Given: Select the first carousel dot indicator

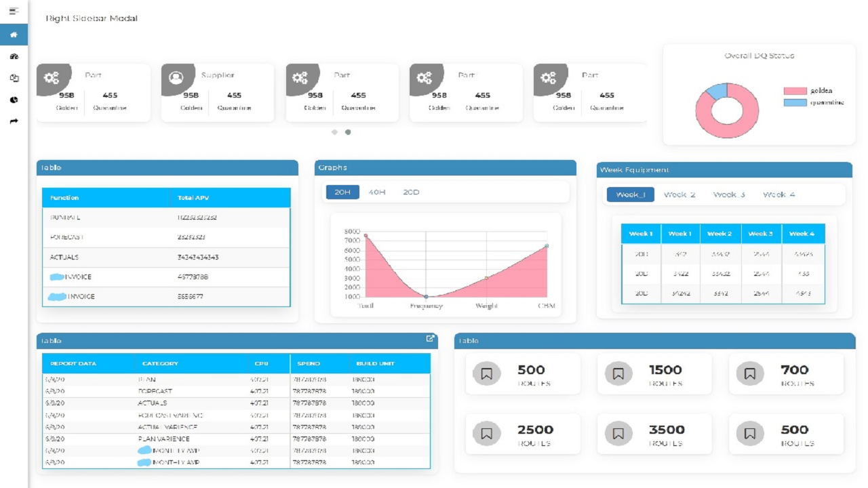Looking at the screenshot, I should click(x=334, y=132).
